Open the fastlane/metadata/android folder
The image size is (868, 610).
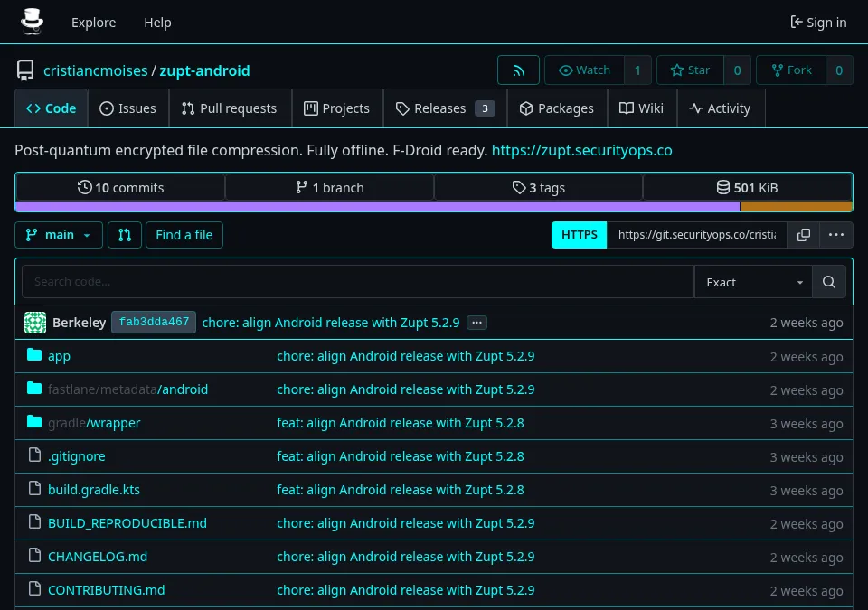pyautogui.click(x=127, y=389)
